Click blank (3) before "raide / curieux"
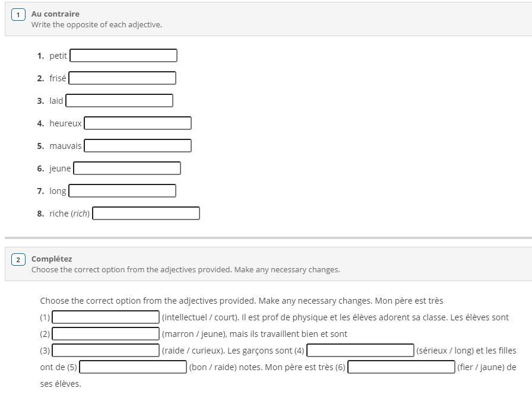 (x=106, y=351)
